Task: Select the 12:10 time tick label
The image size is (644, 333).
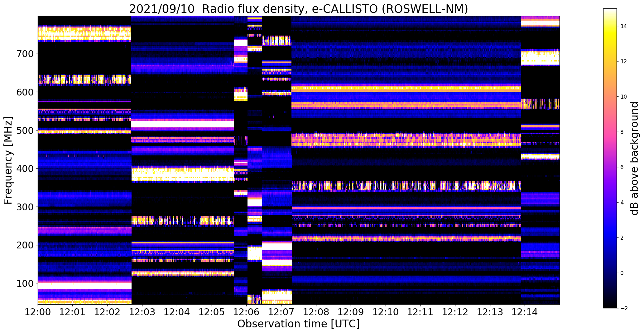Action: 386,312
